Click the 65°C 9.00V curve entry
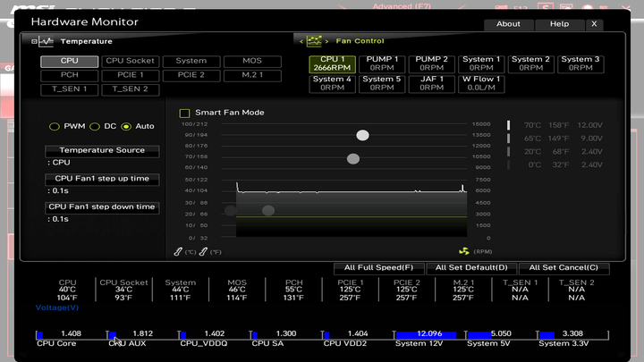 [x=555, y=139]
